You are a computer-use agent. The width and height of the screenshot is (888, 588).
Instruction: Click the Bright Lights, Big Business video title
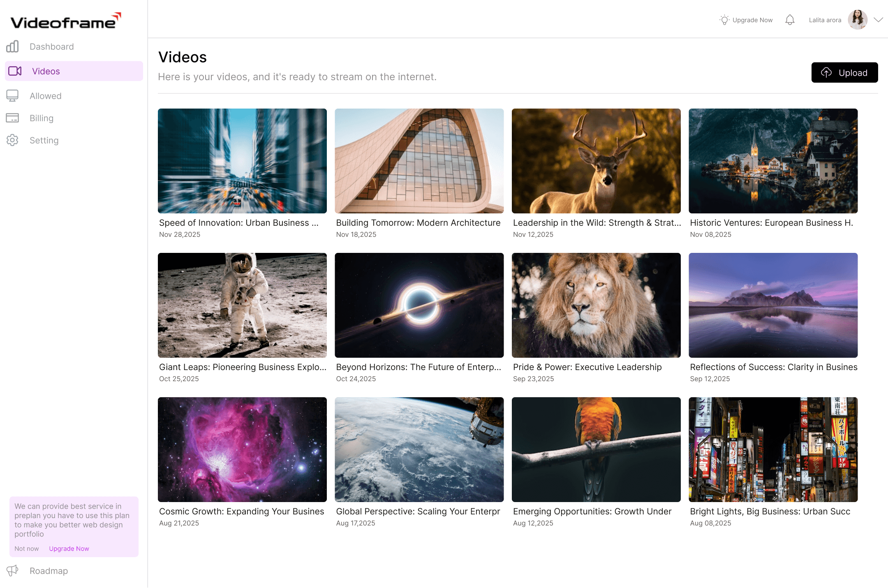(x=770, y=511)
